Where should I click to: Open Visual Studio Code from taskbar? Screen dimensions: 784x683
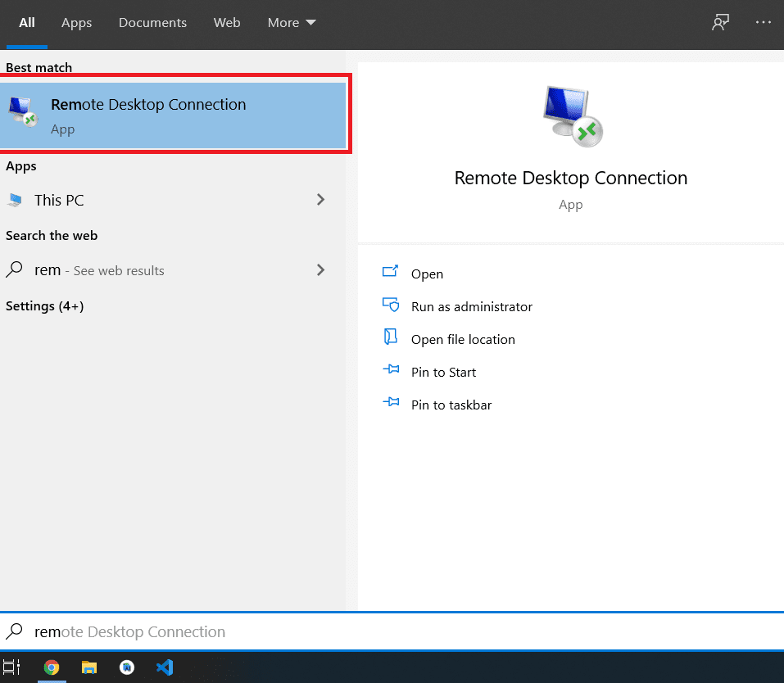pyautogui.click(x=165, y=667)
